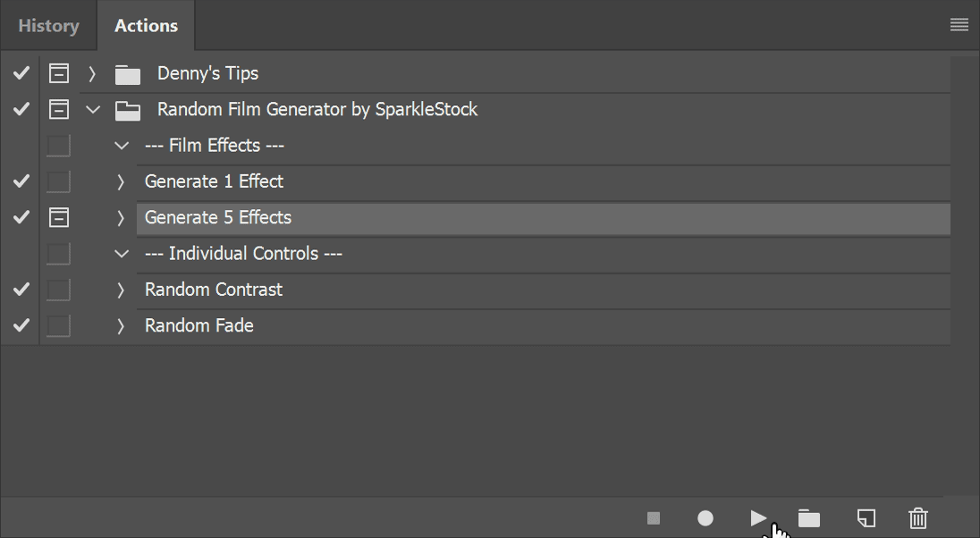Click the Begin recording circle icon

[x=705, y=518]
